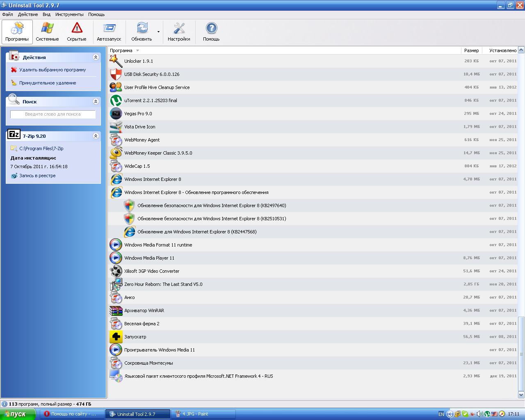Show Скрытые hidden programs

77,32
